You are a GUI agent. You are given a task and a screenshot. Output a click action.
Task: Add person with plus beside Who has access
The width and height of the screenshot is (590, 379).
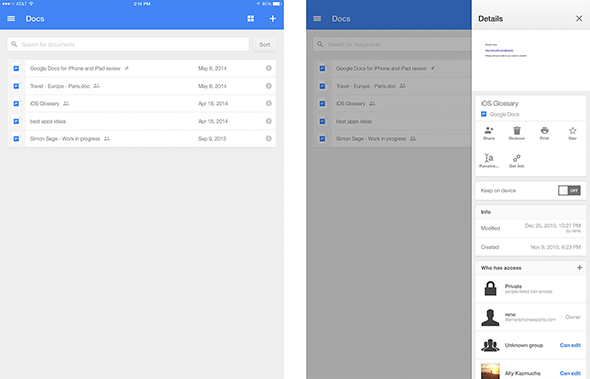click(x=579, y=268)
